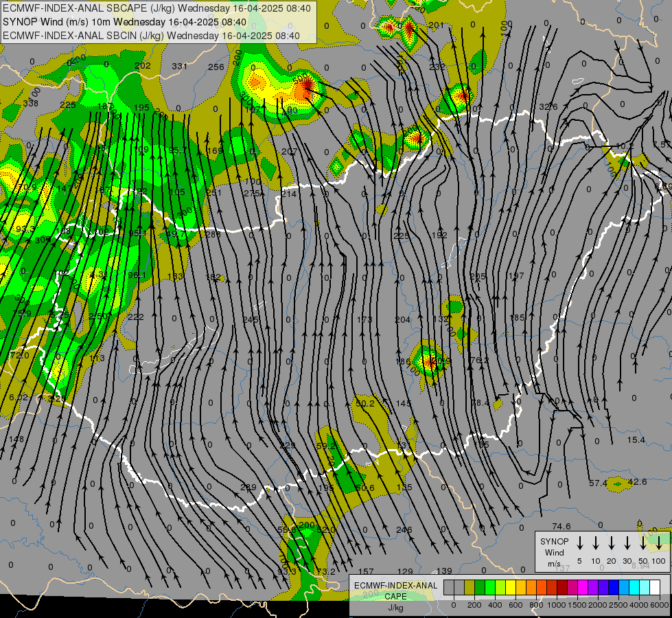Click the 'CAPE' label in color legend
Screen dimensions: 672x618
pos(395,597)
